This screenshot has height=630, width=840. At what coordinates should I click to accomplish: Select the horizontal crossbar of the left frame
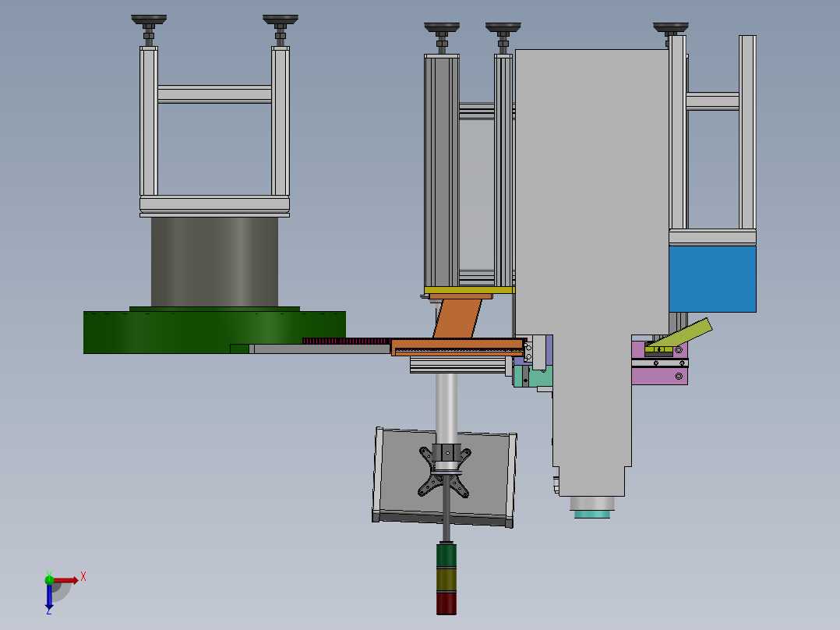click(214, 94)
